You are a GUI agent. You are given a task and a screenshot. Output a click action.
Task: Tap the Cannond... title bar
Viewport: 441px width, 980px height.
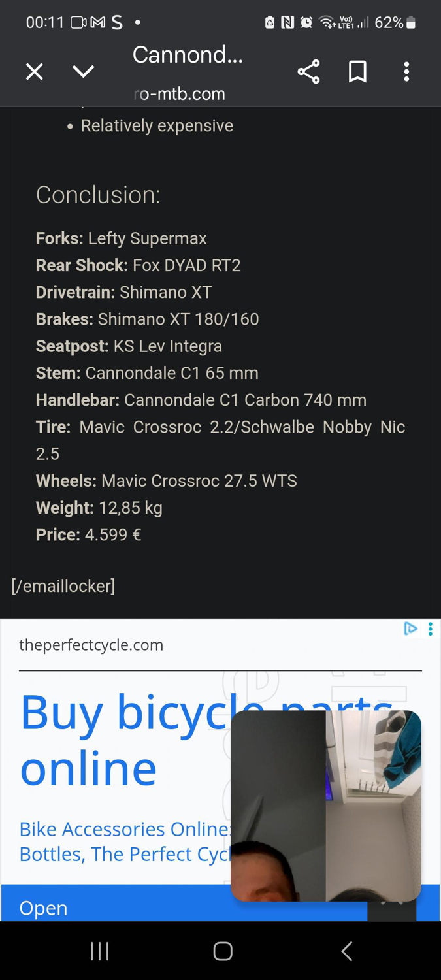point(188,55)
